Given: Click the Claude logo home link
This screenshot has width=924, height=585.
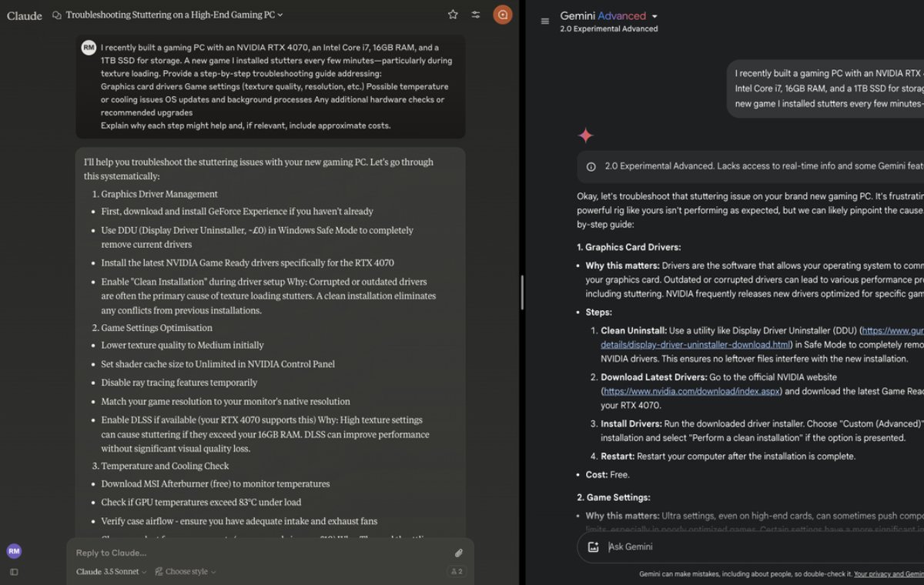Looking at the screenshot, I should coord(25,15).
